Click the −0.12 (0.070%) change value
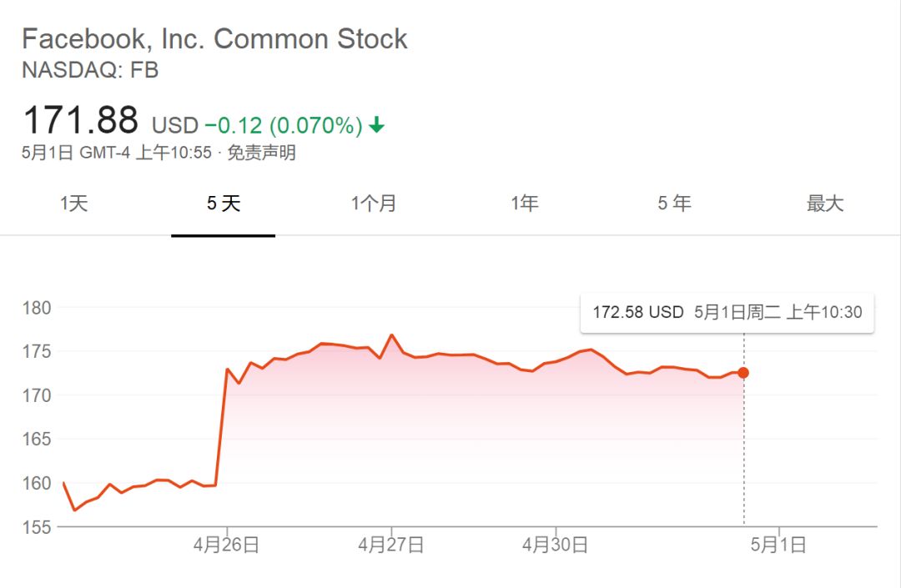This screenshot has height=588, width=901. [284, 126]
